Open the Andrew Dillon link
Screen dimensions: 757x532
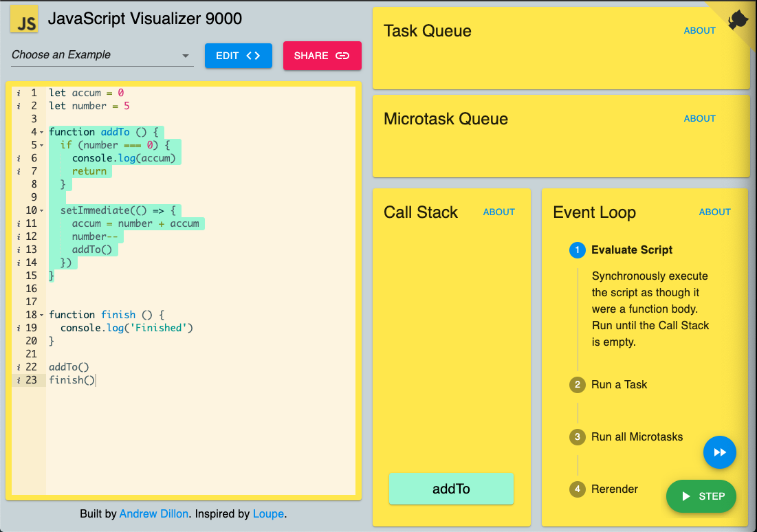154,513
